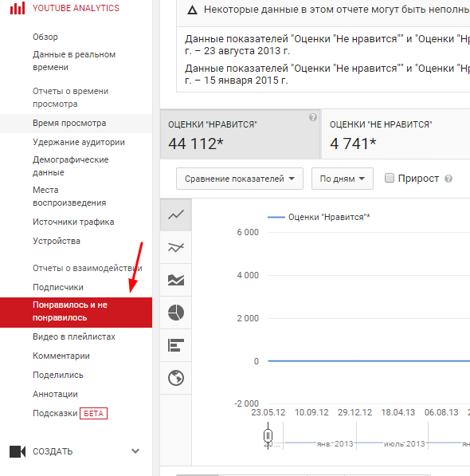
Task: Enable the Прирост checkbox
Action: tap(390, 178)
